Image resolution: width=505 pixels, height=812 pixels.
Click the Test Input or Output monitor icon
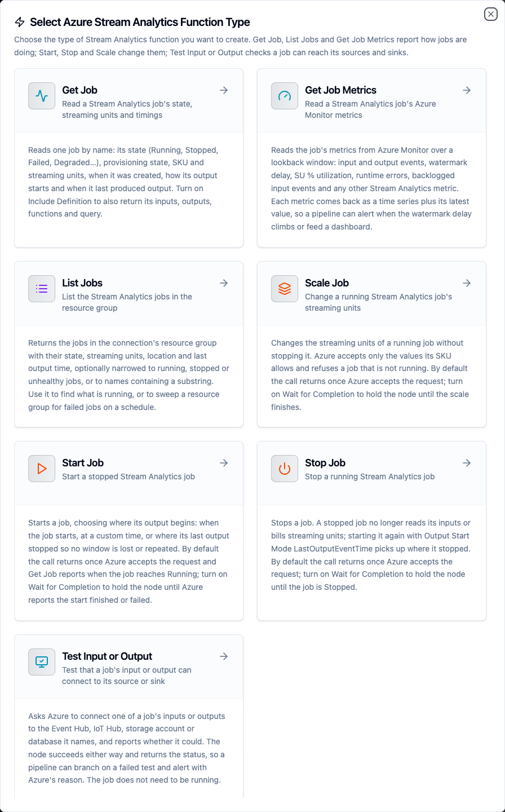(42, 662)
